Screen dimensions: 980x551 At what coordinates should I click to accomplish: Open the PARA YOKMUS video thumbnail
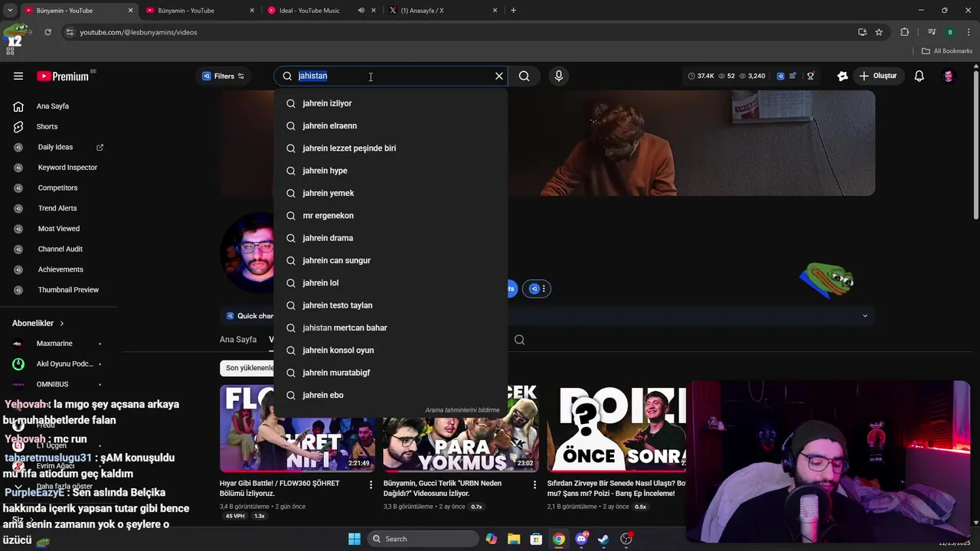pyautogui.click(x=461, y=429)
